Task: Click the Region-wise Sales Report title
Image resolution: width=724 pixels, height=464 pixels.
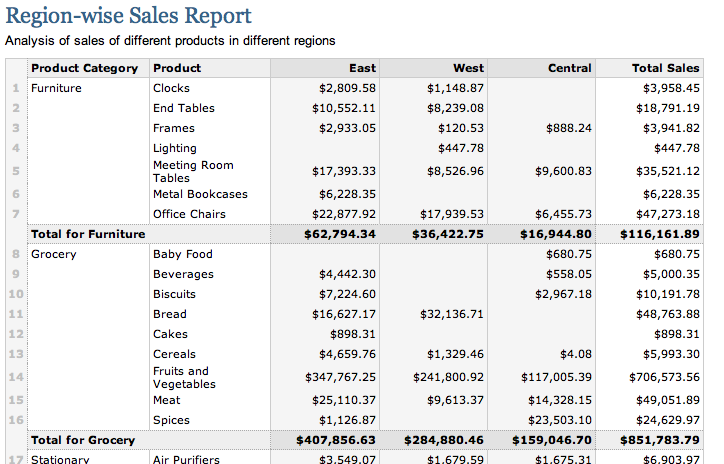Action: (x=142, y=16)
